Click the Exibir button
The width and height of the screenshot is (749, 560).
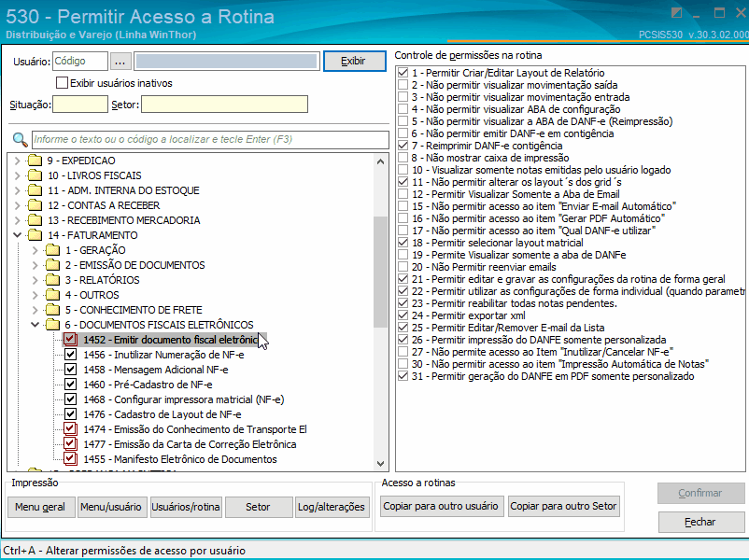coord(355,61)
